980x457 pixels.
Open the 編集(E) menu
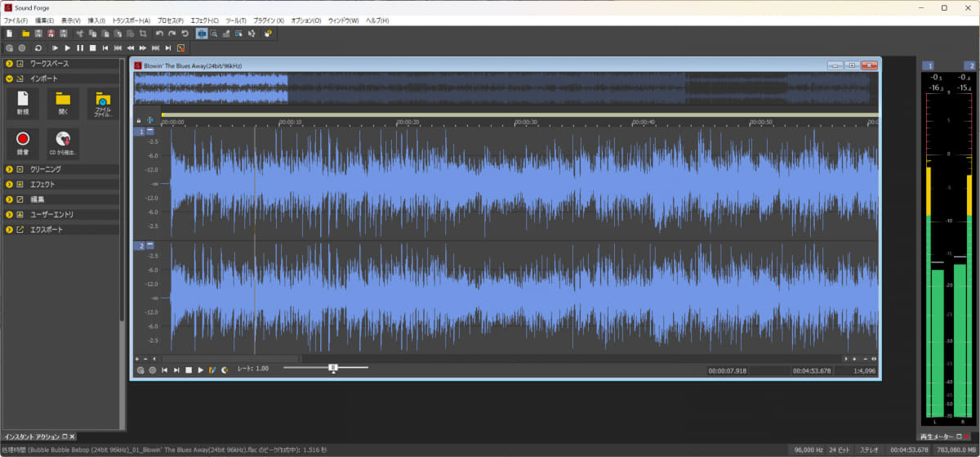pos(44,20)
